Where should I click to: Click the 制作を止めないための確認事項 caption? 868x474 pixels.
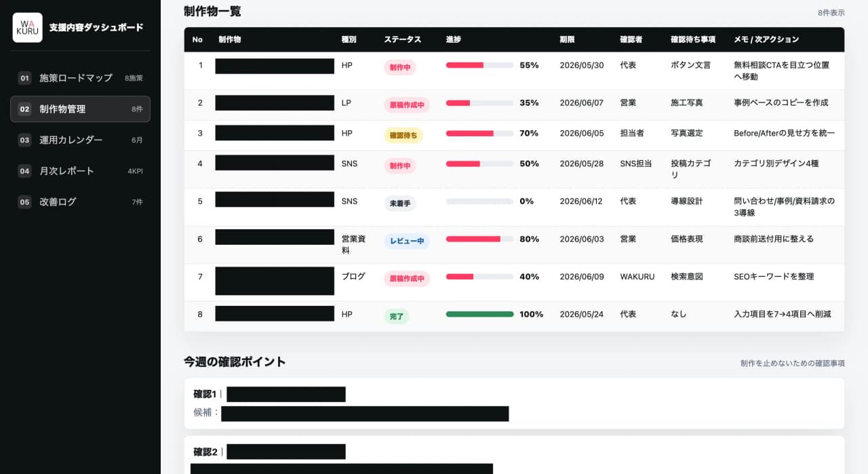tap(793, 363)
